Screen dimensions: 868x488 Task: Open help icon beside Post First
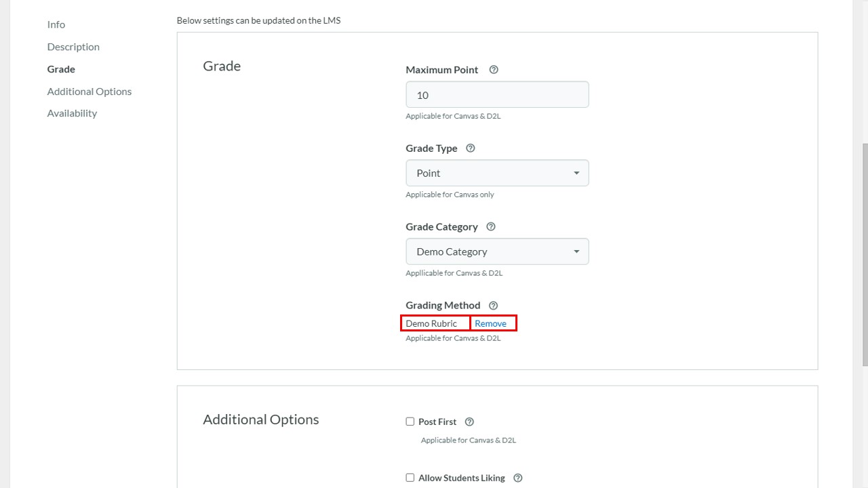(469, 422)
